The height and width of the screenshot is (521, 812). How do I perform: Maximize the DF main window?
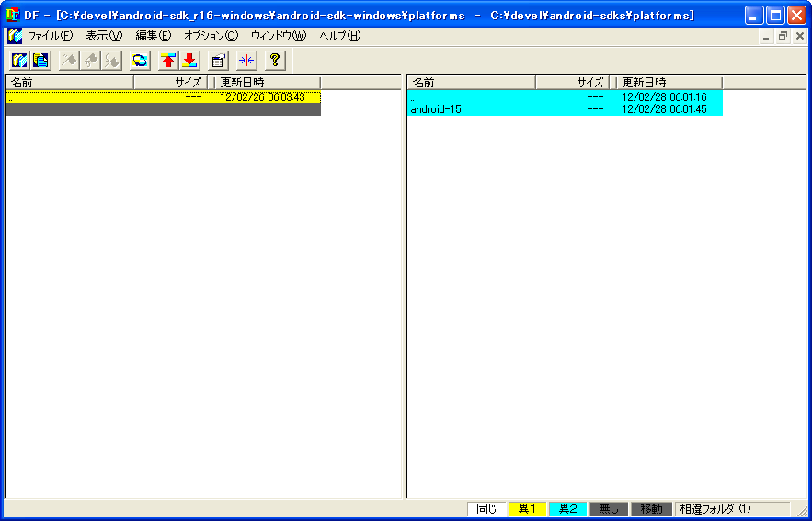776,16
